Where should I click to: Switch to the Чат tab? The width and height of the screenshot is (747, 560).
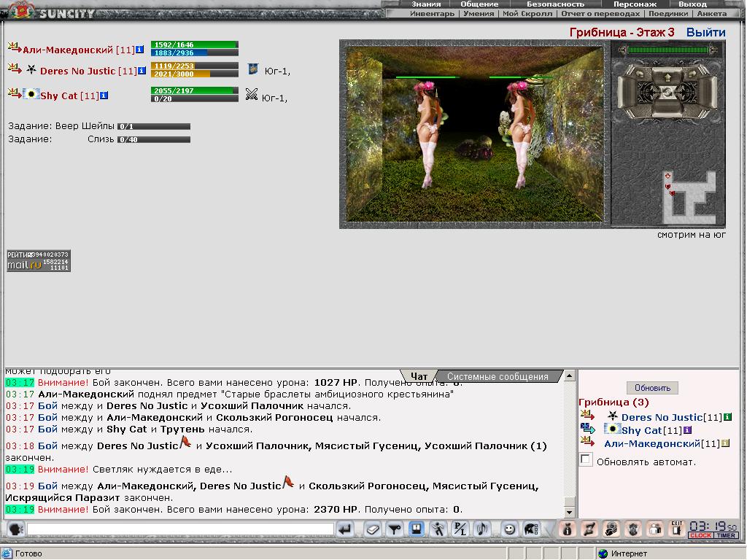(419, 376)
